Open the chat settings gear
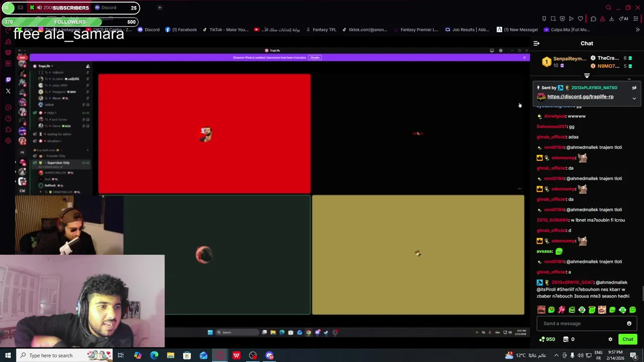The height and width of the screenshot is (362, 644). [x=610, y=339]
